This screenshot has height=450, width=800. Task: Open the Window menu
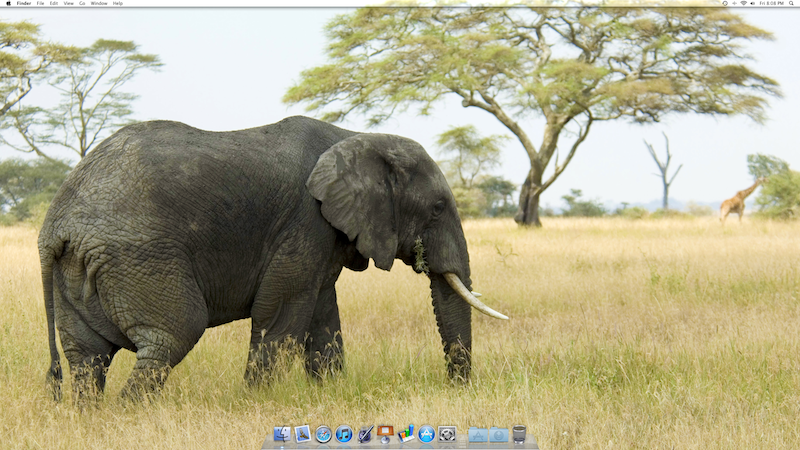click(x=99, y=3)
